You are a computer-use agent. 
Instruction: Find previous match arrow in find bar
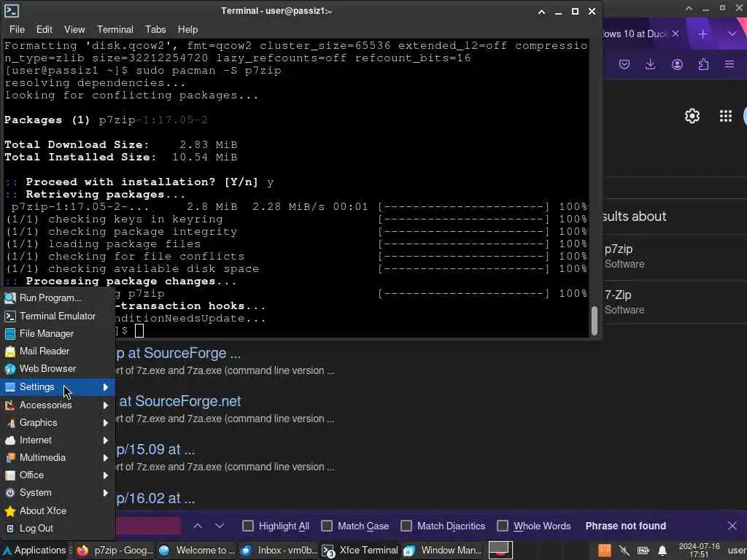(x=198, y=526)
